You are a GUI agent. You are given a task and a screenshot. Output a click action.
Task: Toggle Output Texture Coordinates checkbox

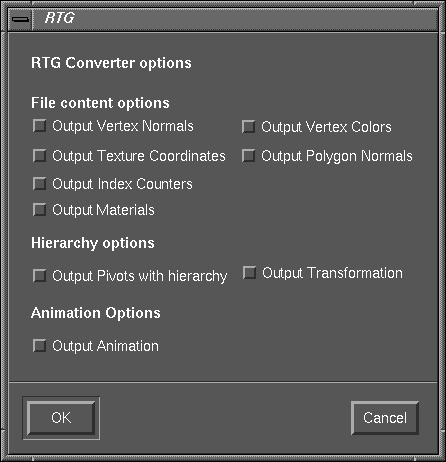(40, 156)
